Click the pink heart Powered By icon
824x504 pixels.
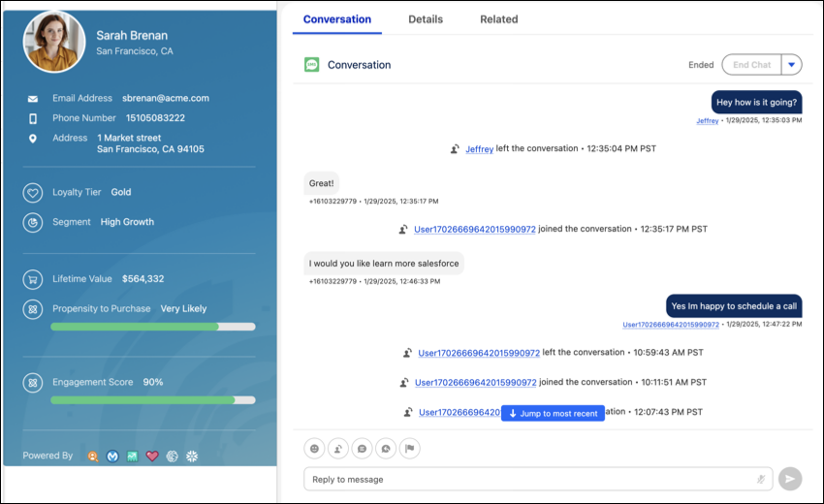(x=152, y=457)
